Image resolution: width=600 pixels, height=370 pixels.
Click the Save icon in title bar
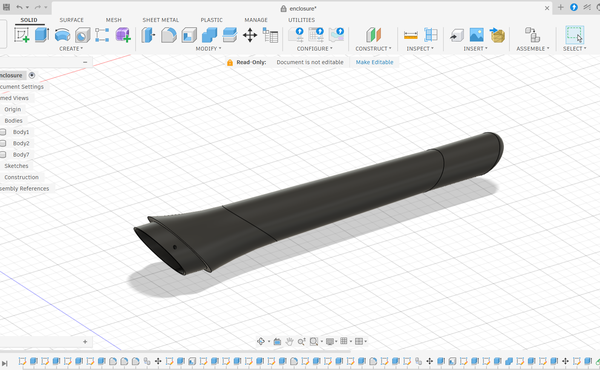pos(7,7)
